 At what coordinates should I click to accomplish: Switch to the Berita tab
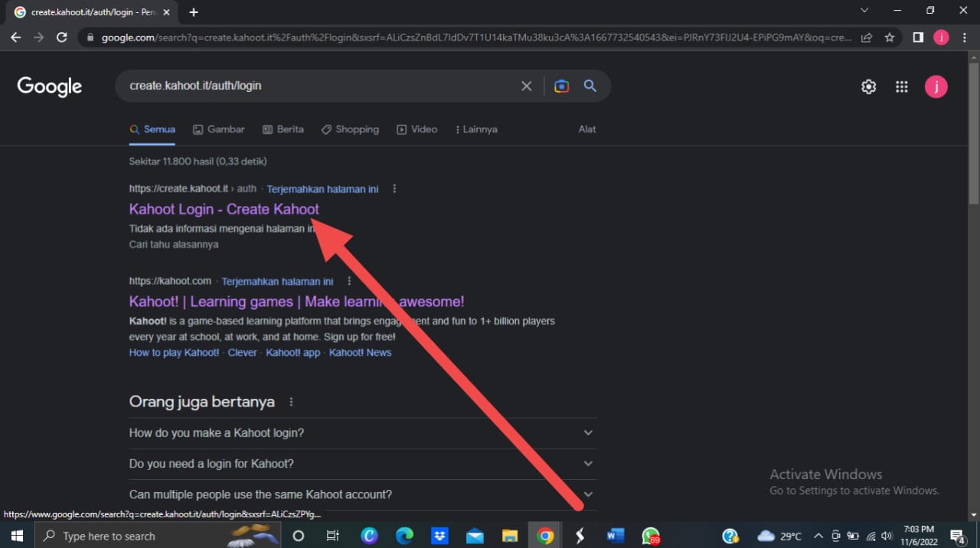[283, 129]
